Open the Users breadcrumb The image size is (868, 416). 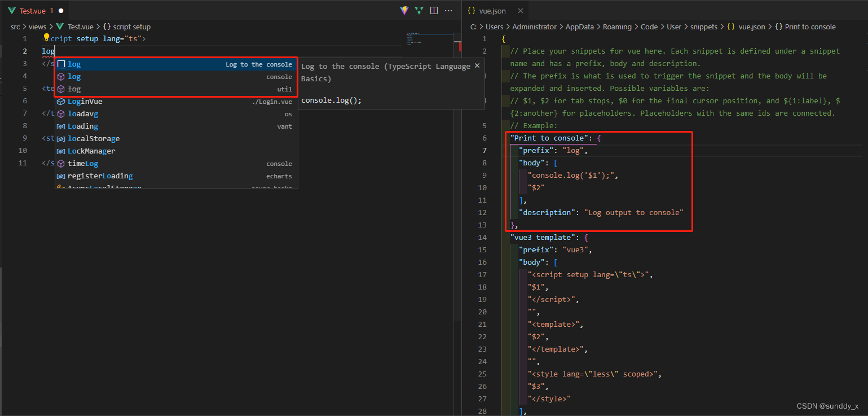coord(494,27)
